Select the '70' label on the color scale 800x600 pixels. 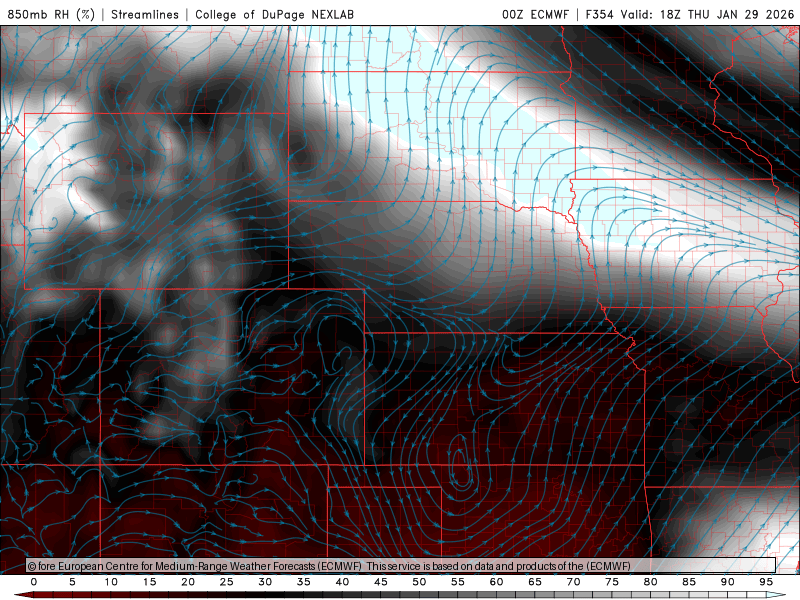573,582
